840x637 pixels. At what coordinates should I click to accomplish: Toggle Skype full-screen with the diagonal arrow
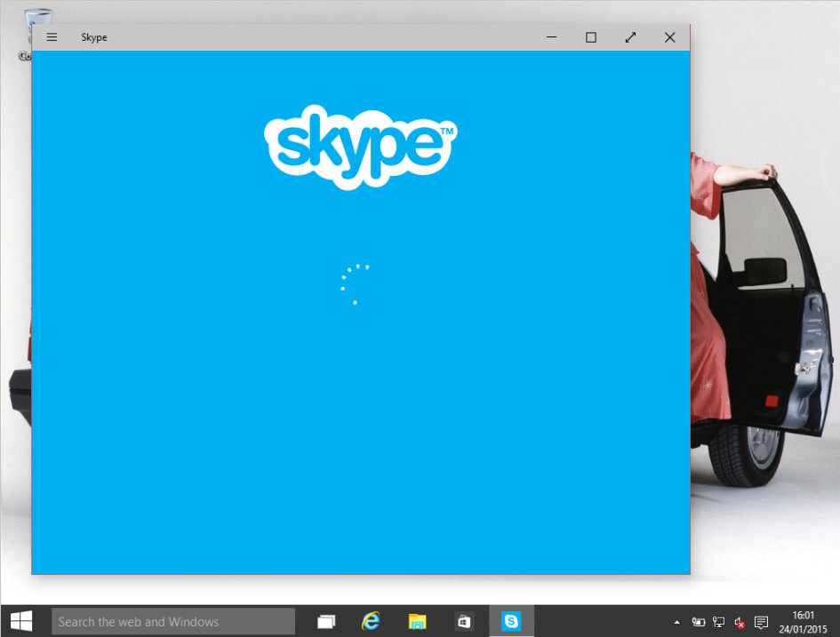[x=630, y=37]
